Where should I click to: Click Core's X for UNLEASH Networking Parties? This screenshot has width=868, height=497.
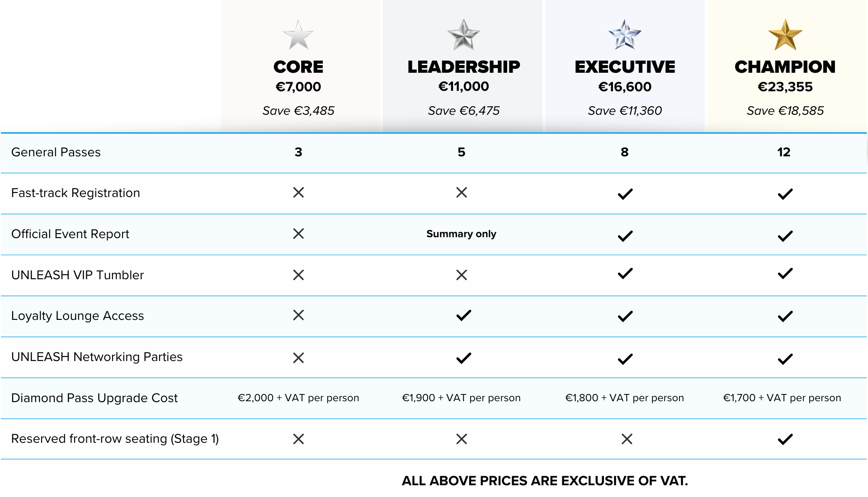(x=298, y=358)
